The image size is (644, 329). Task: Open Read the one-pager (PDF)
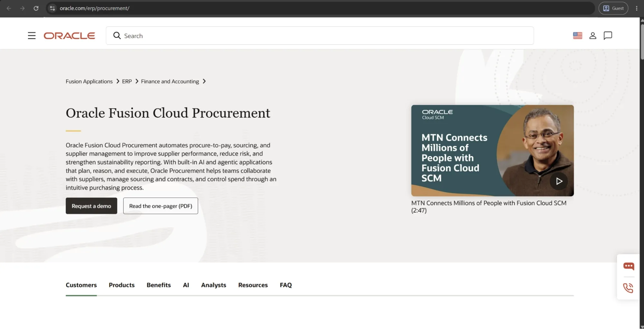click(160, 206)
